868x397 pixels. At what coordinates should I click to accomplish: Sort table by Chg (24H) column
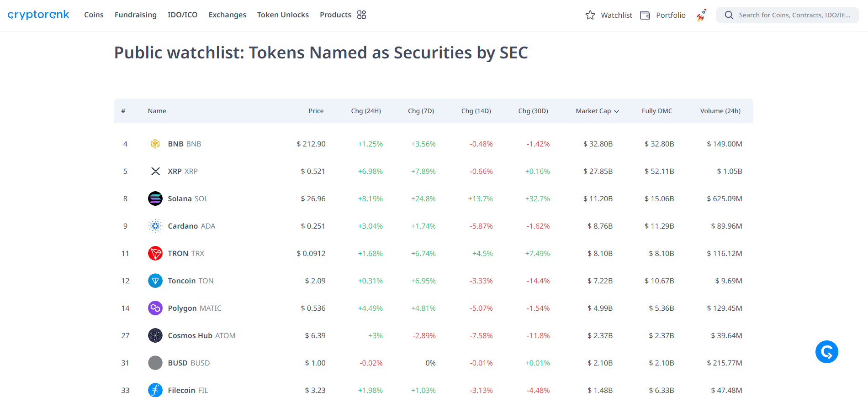click(365, 111)
